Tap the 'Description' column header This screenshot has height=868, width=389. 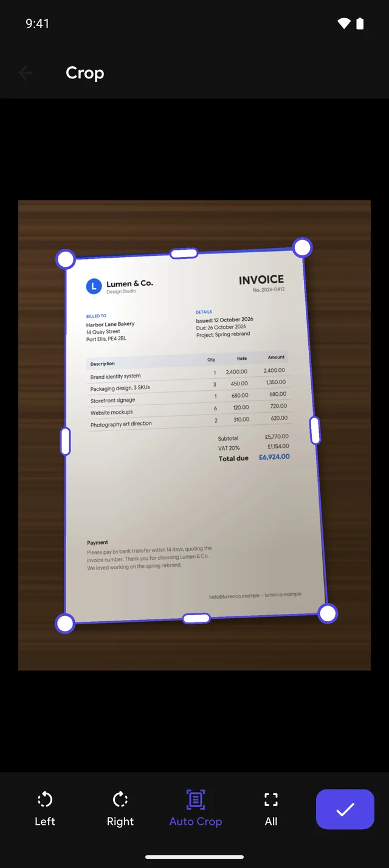[x=103, y=364]
